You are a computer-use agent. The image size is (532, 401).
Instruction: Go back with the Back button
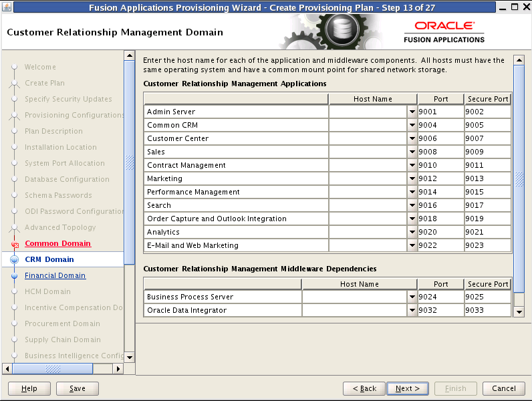[364, 388]
